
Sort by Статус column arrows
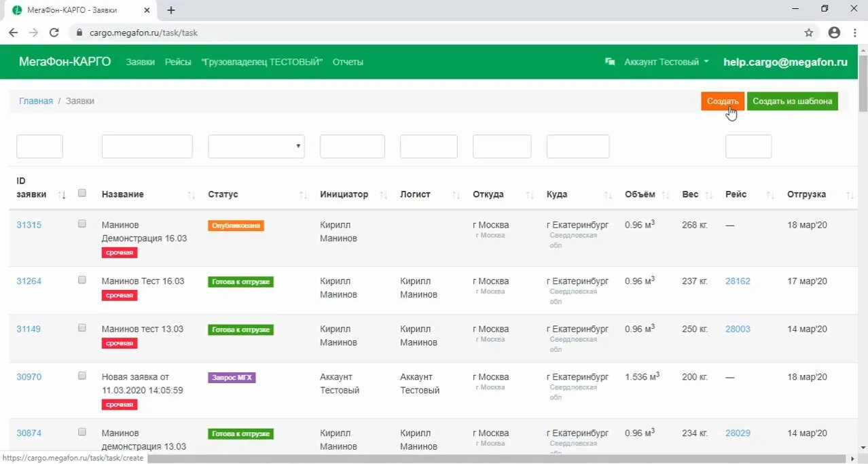click(304, 195)
